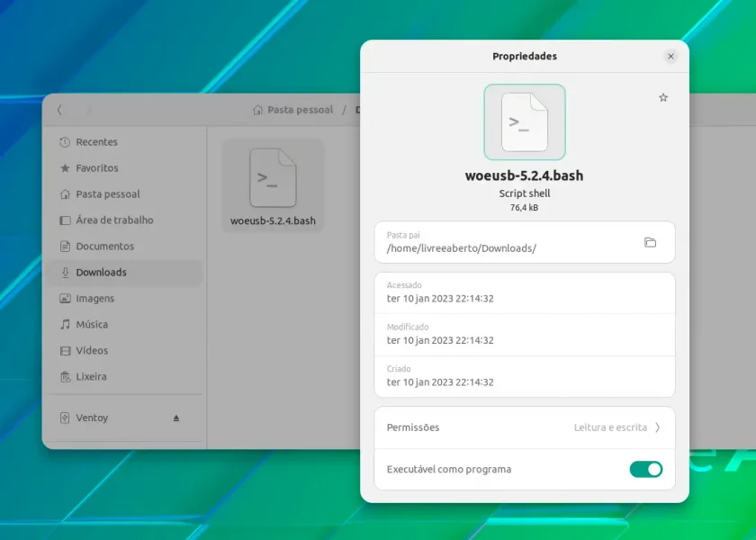The image size is (756, 540).
Task: Click the Script shell file type label
Action: 525,193
